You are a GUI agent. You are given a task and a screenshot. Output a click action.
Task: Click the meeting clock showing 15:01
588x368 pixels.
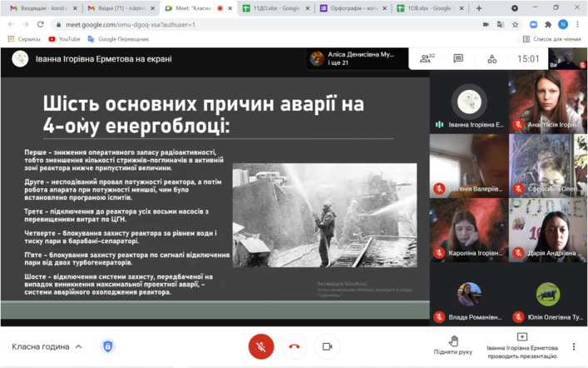click(528, 58)
